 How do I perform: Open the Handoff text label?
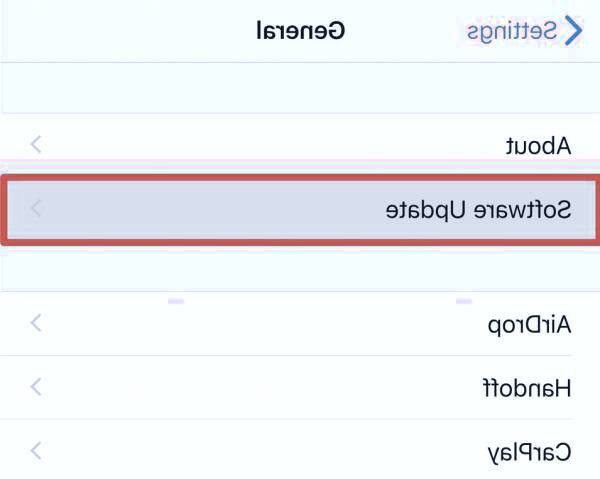pos(530,387)
